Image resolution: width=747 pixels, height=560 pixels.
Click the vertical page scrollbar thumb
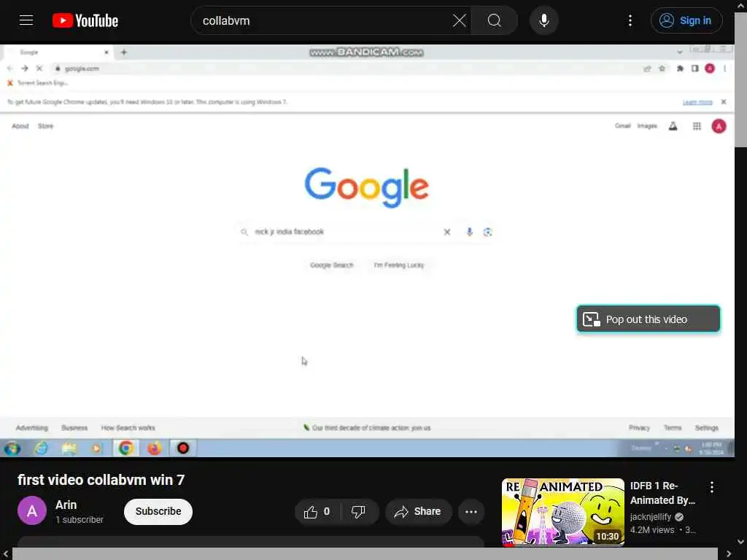(x=740, y=79)
